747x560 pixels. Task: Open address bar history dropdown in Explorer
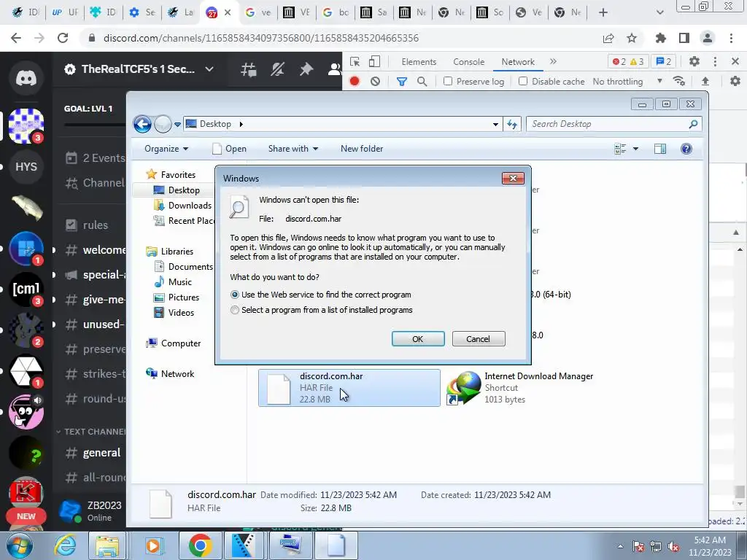pos(495,124)
